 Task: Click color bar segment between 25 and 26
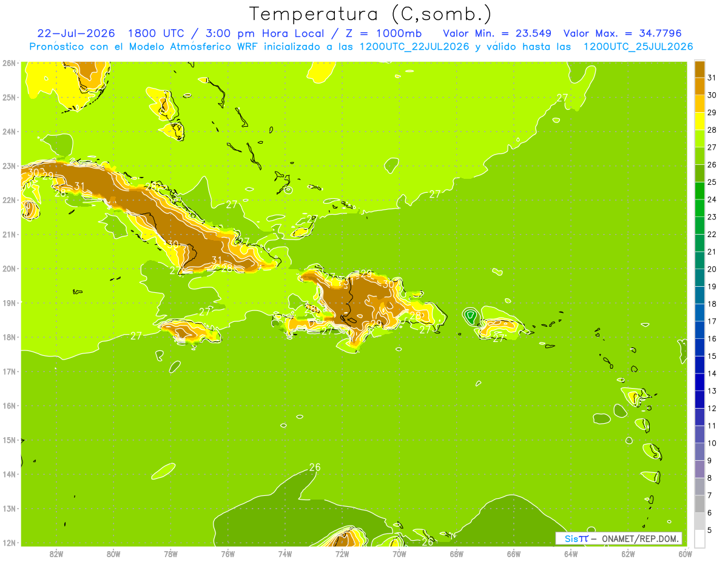coord(699,173)
